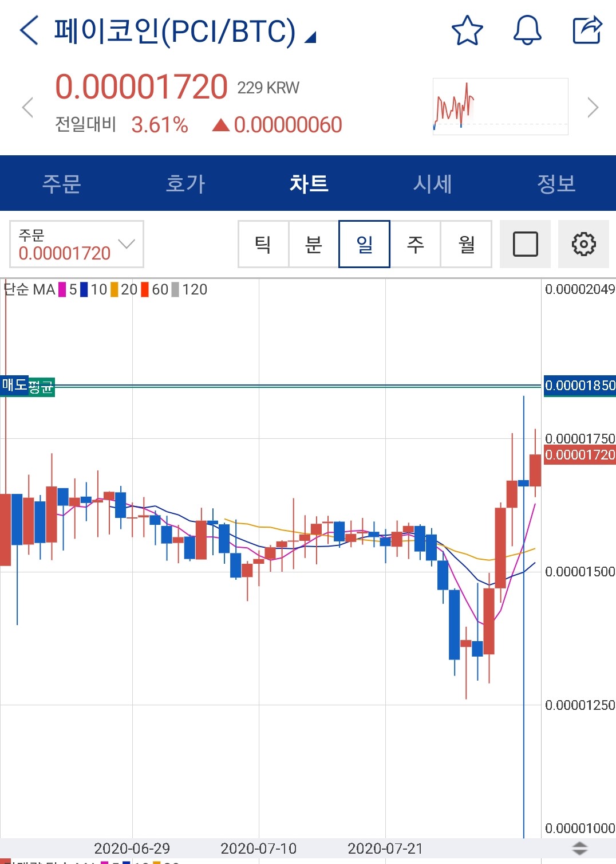Tap the 0.00002049 axis price label
This screenshot has height=864, width=616.
coord(580,289)
